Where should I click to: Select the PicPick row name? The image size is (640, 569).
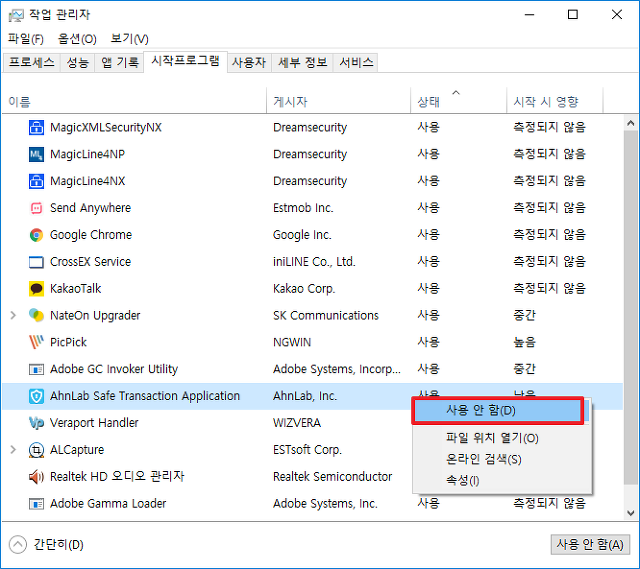click(x=68, y=342)
